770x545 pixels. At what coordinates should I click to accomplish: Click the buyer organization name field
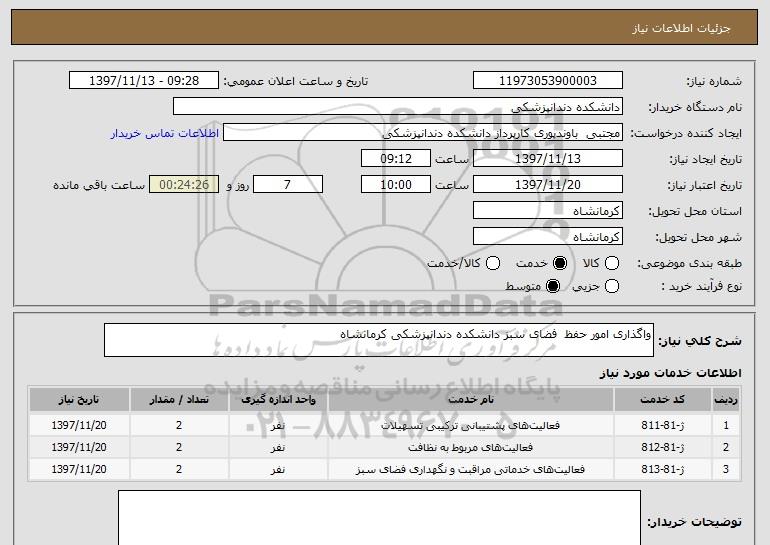[398, 107]
